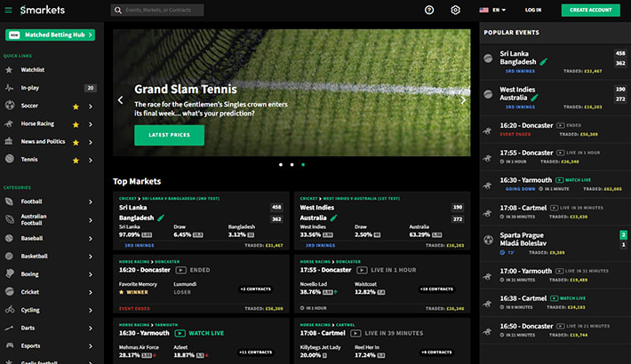Click the Latest Prices button
Image resolution: width=631 pixels, height=364 pixels.
tap(169, 135)
